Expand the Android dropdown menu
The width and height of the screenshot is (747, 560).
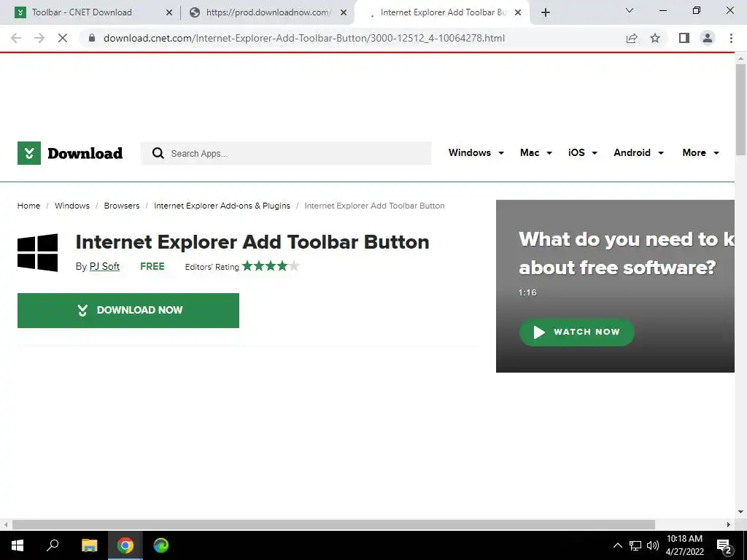tap(638, 153)
